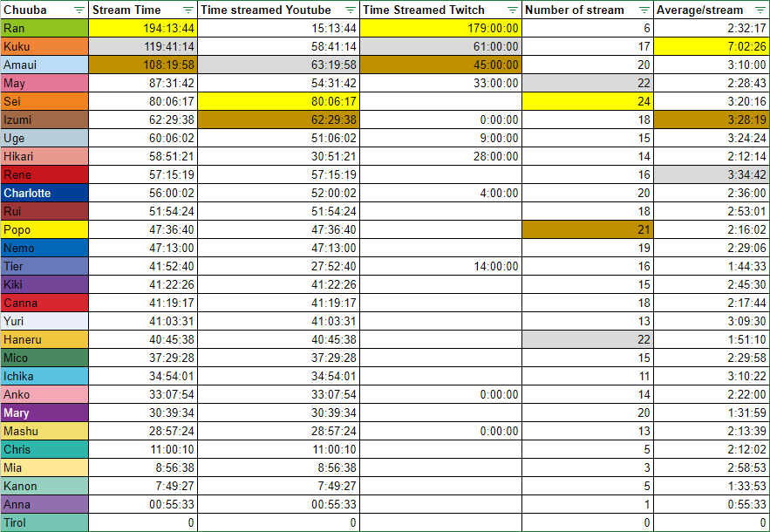Click the 108:19:58 stream time cell

(x=143, y=65)
